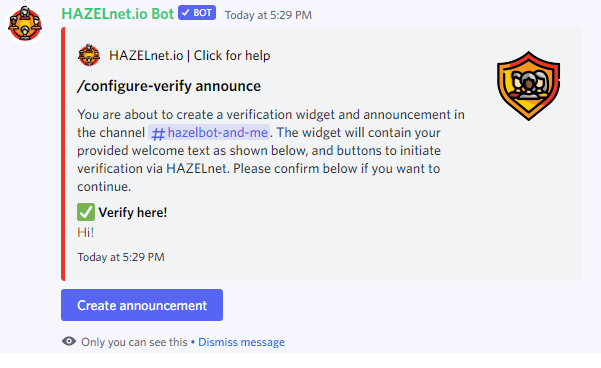Click the 'Only you can see this' notice
The image size is (601, 368).
tap(134, 342)
